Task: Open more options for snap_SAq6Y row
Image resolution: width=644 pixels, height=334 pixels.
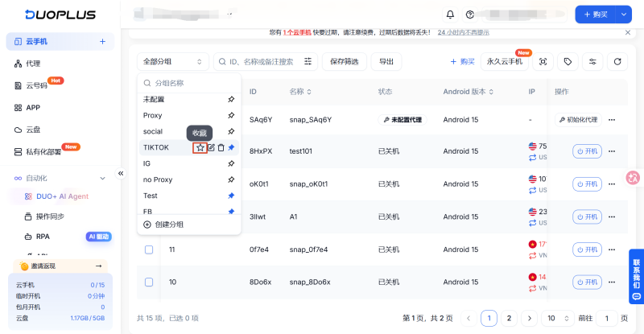Action: click(612, 120)
